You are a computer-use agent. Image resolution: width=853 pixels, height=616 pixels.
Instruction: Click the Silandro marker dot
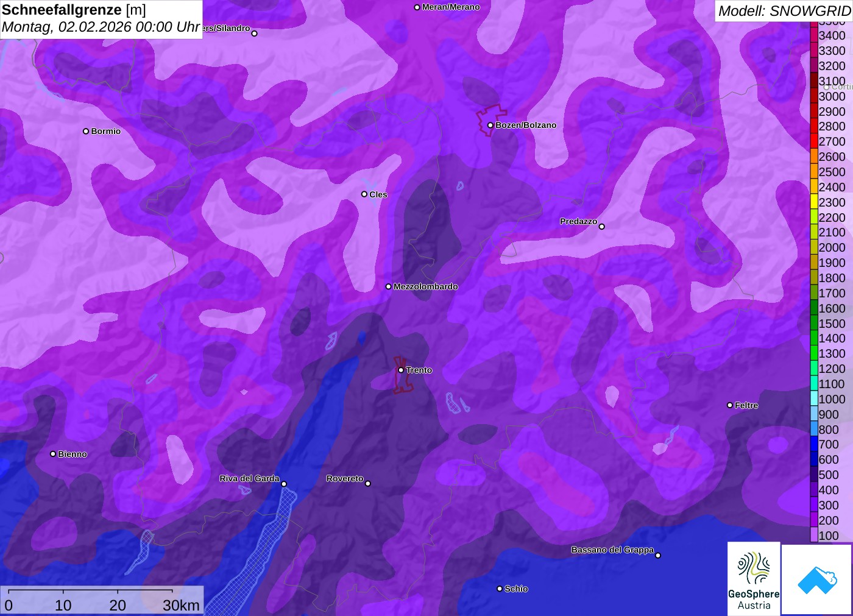pyautogui.click(x=255, y=34)
